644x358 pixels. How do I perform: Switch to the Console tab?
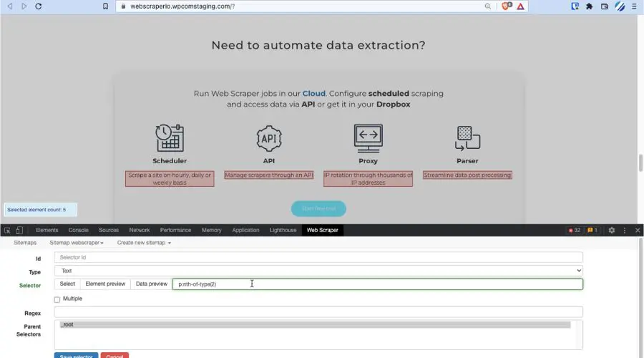coord(79,230)
